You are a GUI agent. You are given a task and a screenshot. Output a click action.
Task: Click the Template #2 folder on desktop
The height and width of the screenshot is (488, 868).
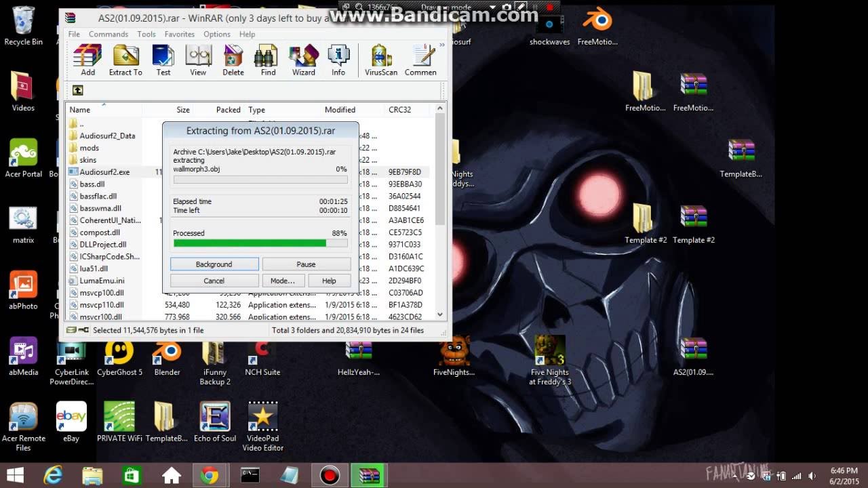[x=646, y=224]
